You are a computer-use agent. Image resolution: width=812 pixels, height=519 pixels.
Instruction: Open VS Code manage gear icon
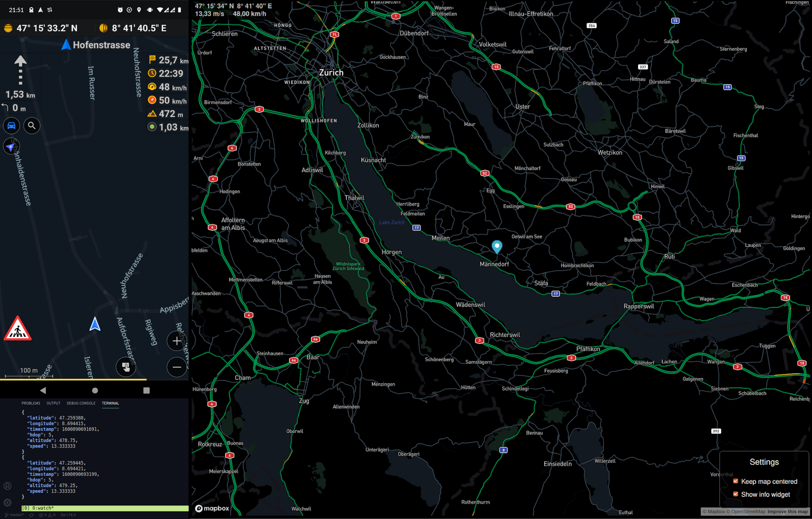(x=8, y=502)
